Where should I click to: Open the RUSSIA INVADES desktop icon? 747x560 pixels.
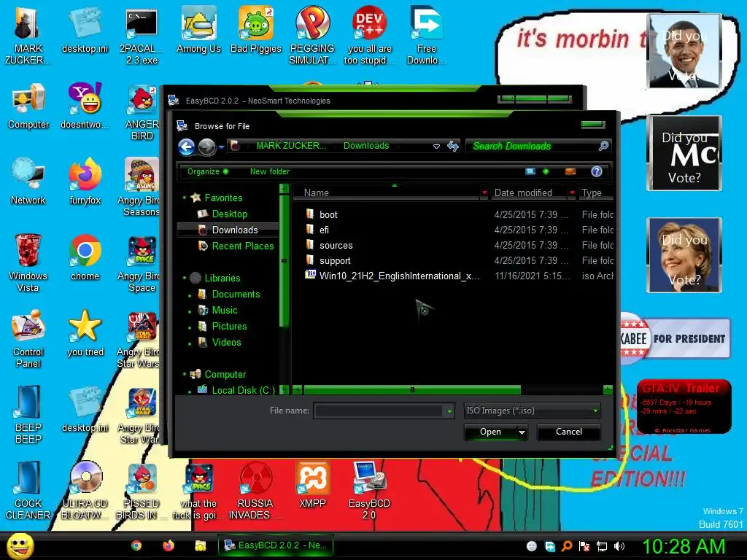(x=255, y=491)
